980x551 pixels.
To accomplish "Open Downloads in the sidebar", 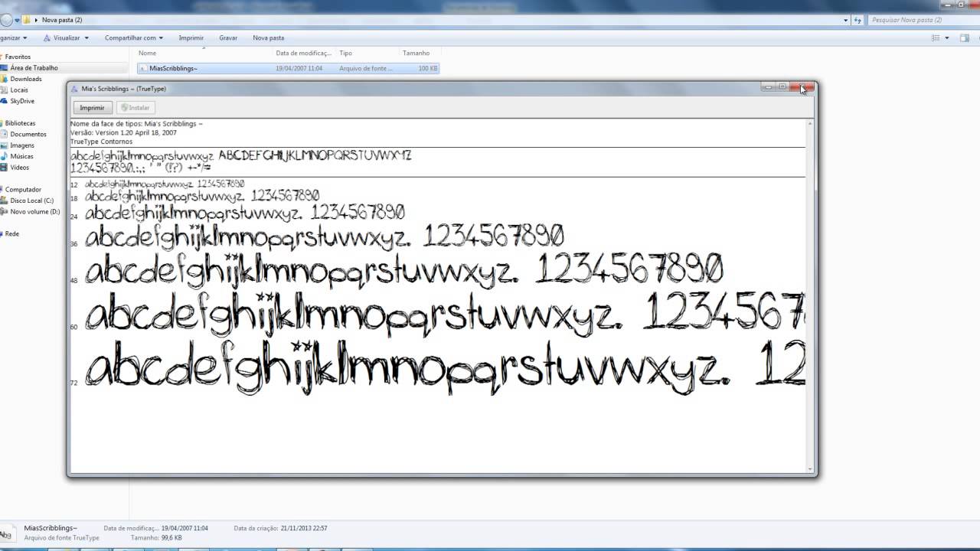I will click(x=25, y=79).
